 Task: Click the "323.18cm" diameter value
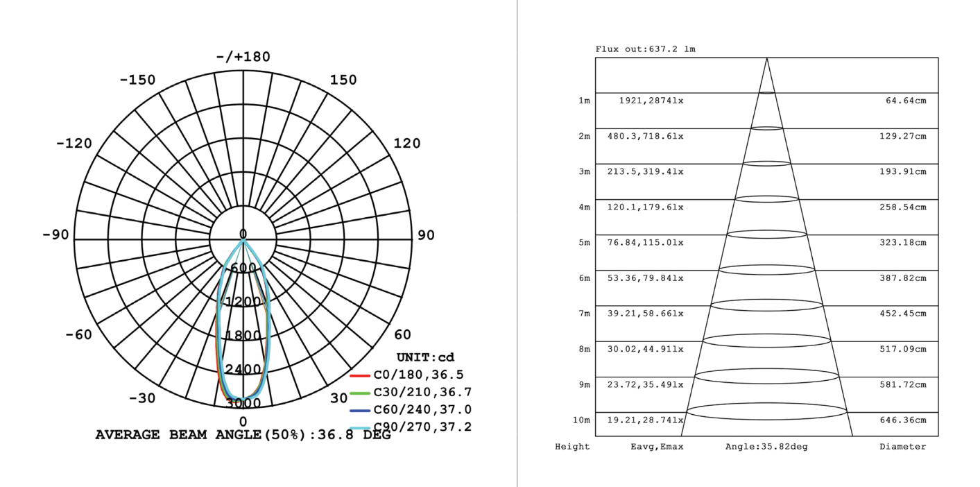coord(903,242)
